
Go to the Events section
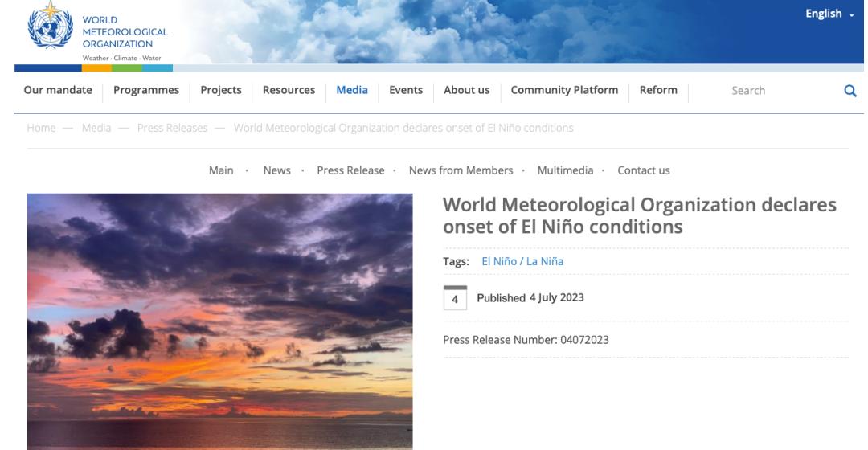(x=406, y=90)
